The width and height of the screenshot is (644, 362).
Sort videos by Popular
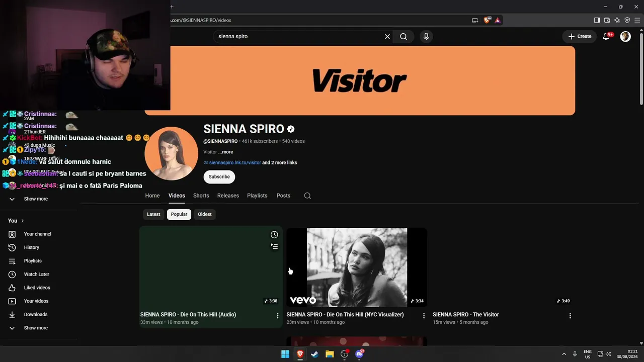click(x=179, y=214)
